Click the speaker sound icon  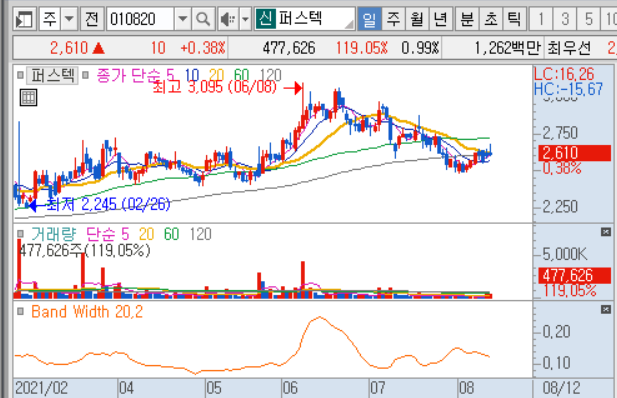[228, 19]
